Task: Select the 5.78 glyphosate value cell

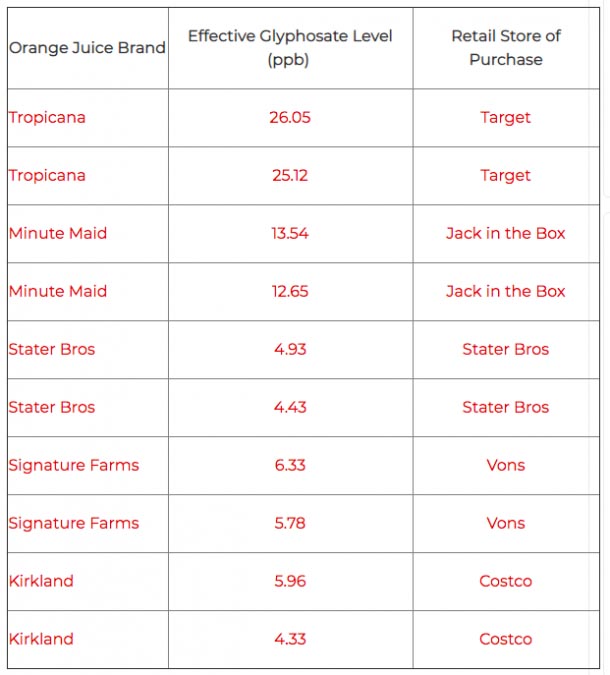Action: (290, 523)
